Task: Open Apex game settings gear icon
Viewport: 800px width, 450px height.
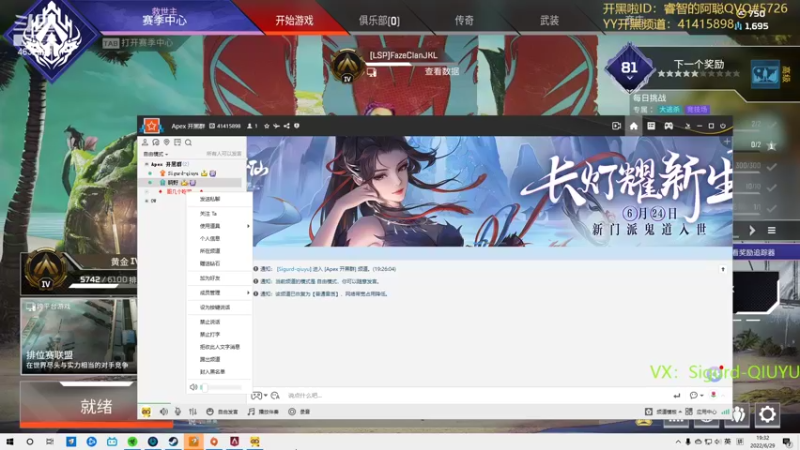Action: (767, 414)
